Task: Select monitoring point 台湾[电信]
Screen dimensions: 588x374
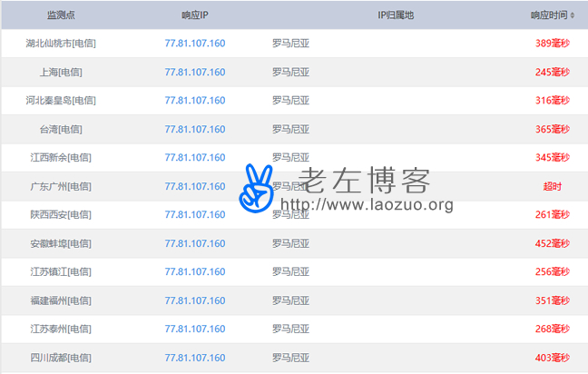Action: coord(61,129)
